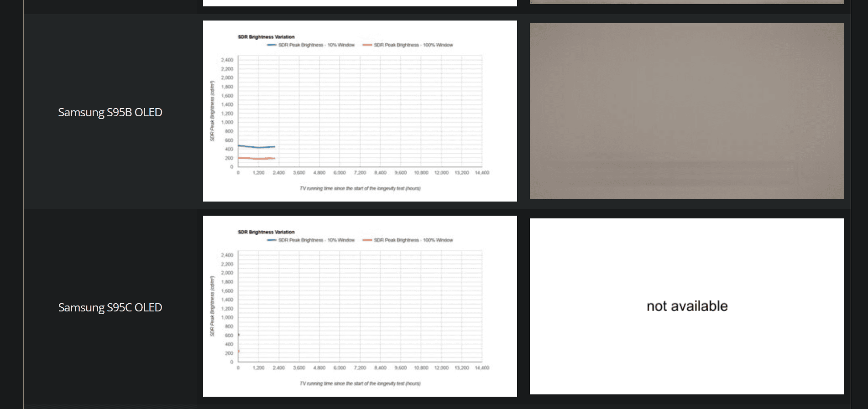Click the 100% Window legend in S95C chart
This screenshot has height=409, width=868.
pos(408,240)
